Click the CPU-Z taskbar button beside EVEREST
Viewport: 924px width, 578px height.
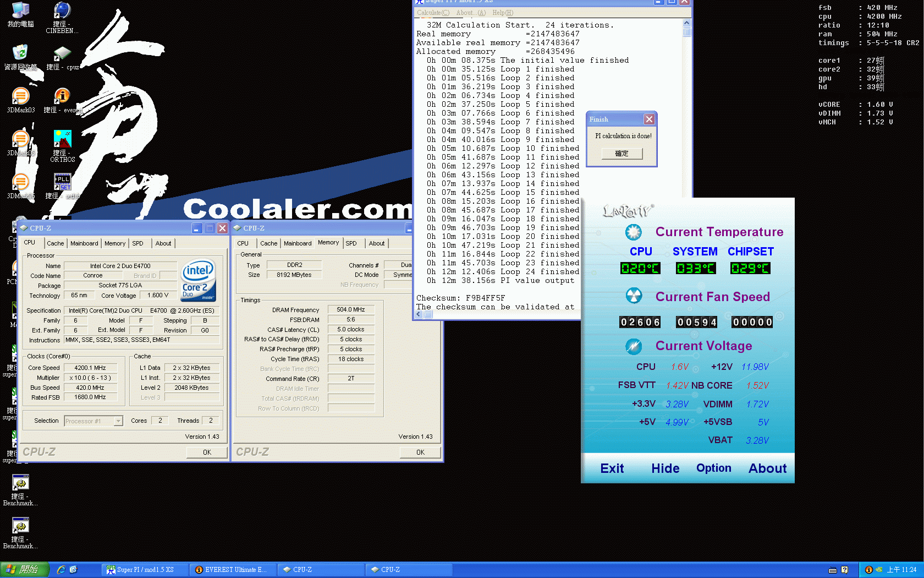pos(321,570)
